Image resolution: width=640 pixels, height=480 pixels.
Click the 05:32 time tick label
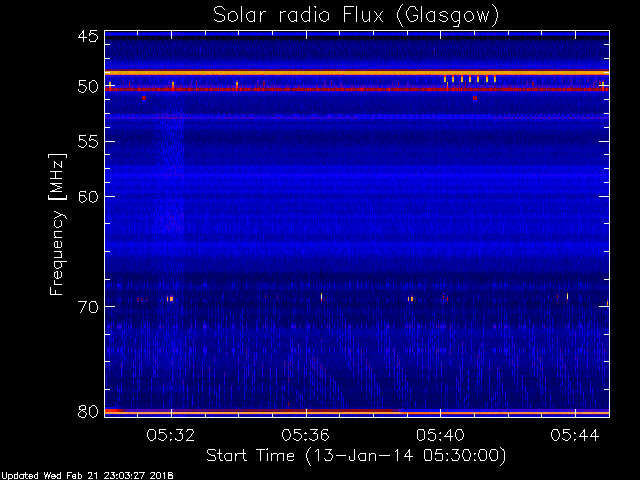click(x=171, y=435)
